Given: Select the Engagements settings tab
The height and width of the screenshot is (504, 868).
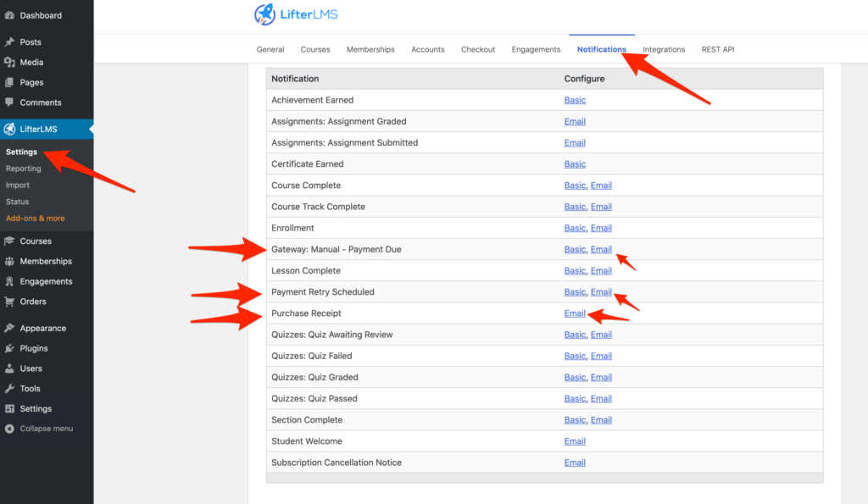Looking at the screenshot, I should pos(536,49).
